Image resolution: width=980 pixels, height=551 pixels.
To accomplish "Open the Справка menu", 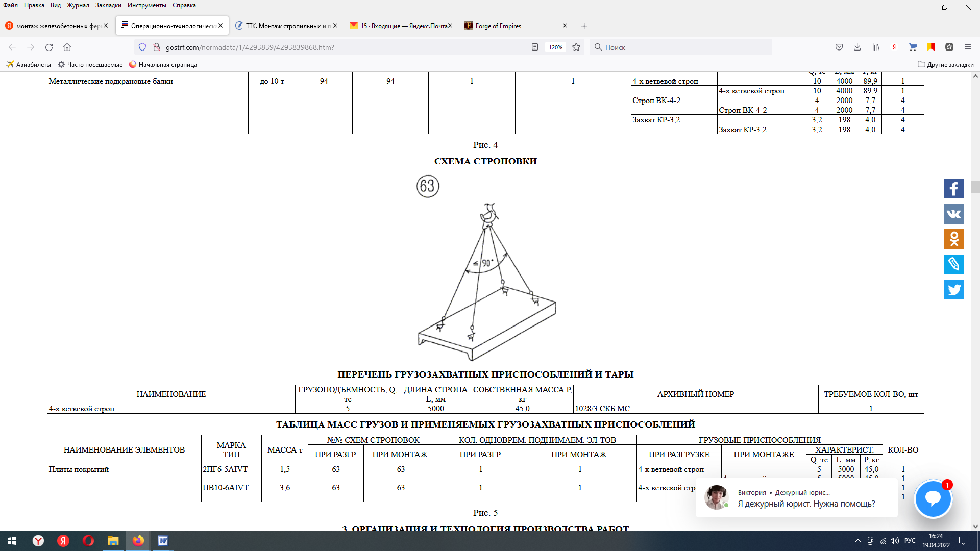I will (x=184, y=5).
